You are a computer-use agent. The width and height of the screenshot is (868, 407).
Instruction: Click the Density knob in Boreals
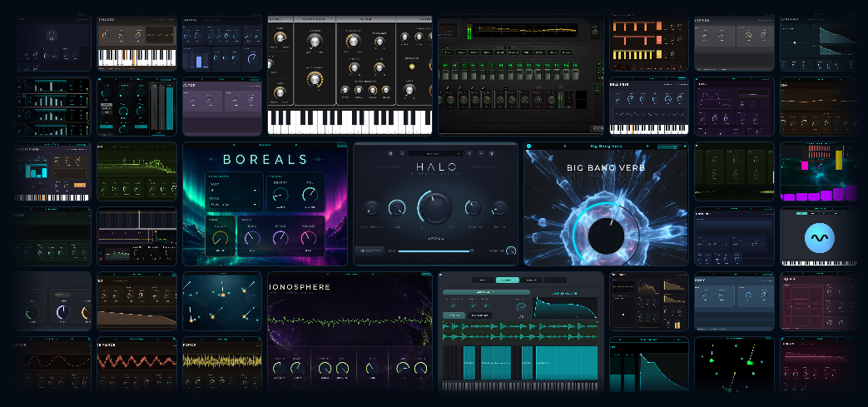280,195
